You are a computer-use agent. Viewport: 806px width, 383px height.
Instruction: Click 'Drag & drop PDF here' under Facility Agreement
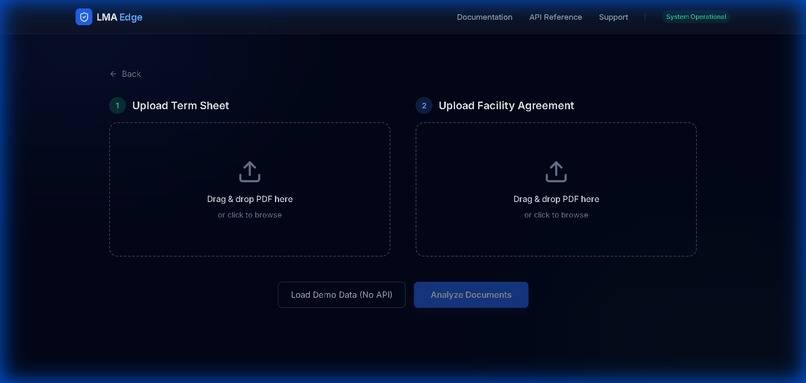556,199
